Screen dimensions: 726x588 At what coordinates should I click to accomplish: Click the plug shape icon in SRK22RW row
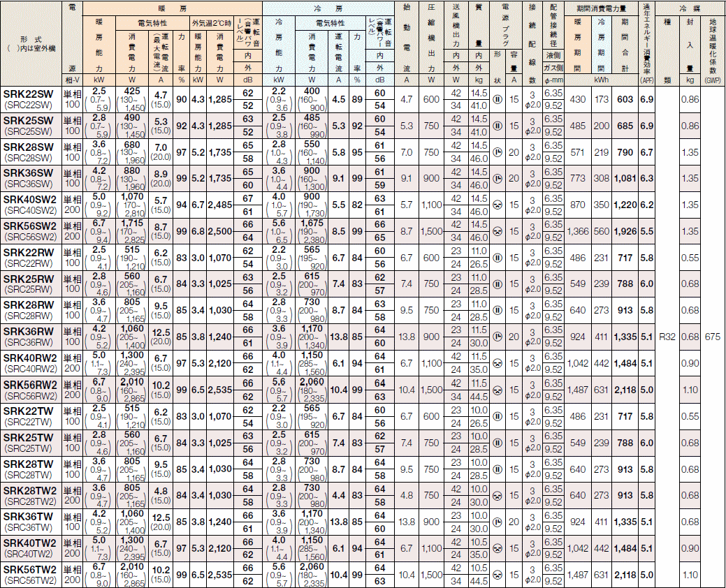point(498,258)
